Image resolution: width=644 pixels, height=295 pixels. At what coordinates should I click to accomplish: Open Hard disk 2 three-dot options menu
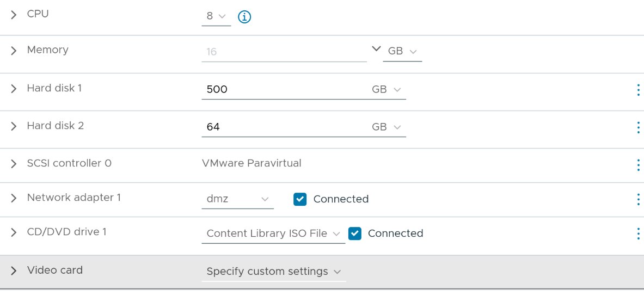[637, 127]
